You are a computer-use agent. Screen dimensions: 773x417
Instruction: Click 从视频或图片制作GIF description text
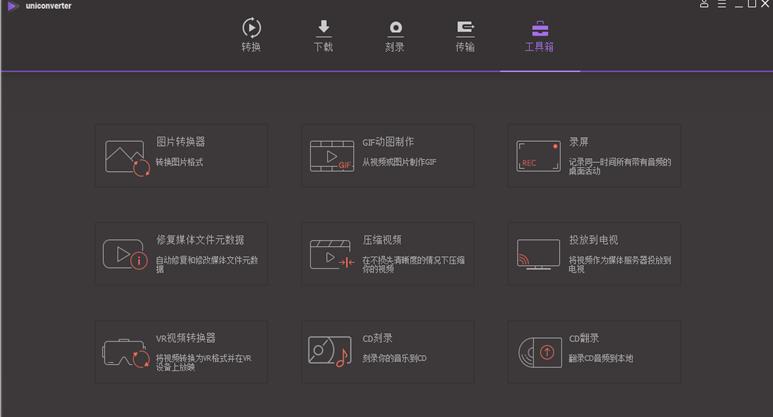pyautogui.click(x=399, y=162)
